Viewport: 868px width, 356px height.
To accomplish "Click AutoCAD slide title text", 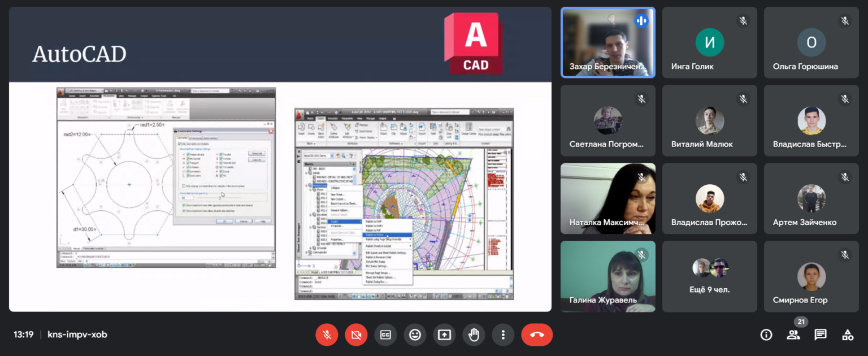I will click(x=79, y=54).
